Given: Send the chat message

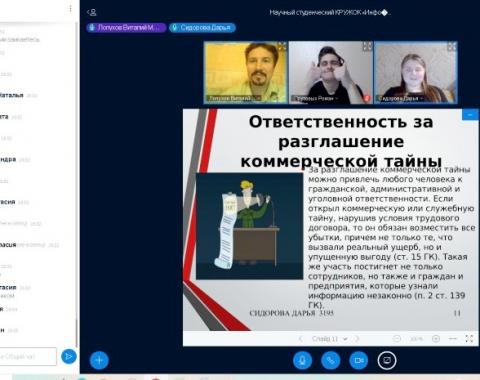Looking at the screenshot, I should pos(69,356).
